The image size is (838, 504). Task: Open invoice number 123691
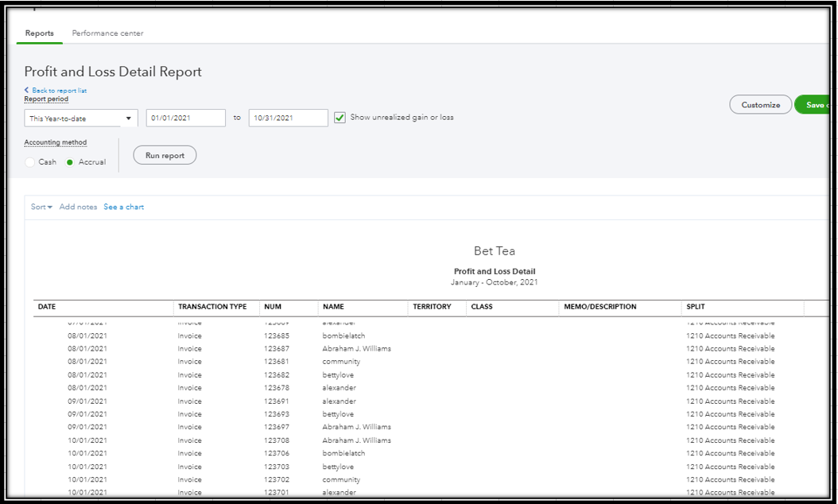(x=277, y=401)
